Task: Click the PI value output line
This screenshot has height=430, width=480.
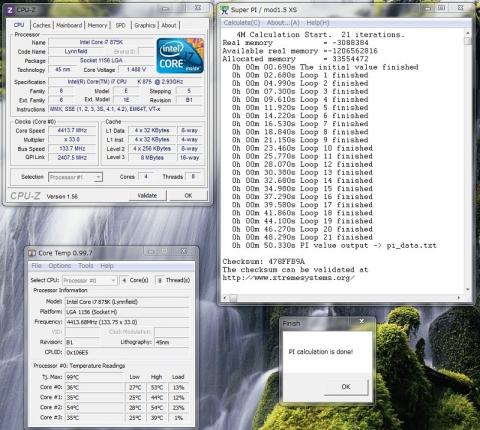Action: (x=334, y=246)
